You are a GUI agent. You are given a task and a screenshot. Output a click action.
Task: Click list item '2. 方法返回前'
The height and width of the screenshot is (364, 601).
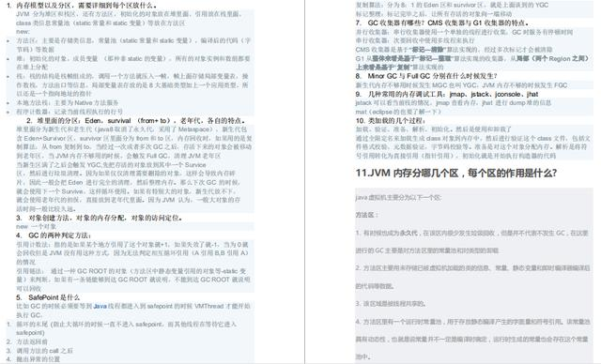(27, 341)
